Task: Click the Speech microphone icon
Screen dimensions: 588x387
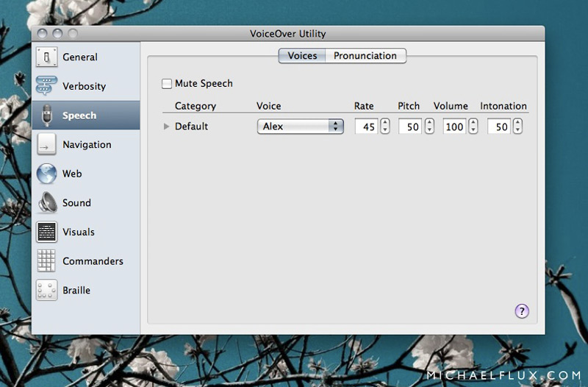Action: tap(46, 116)
